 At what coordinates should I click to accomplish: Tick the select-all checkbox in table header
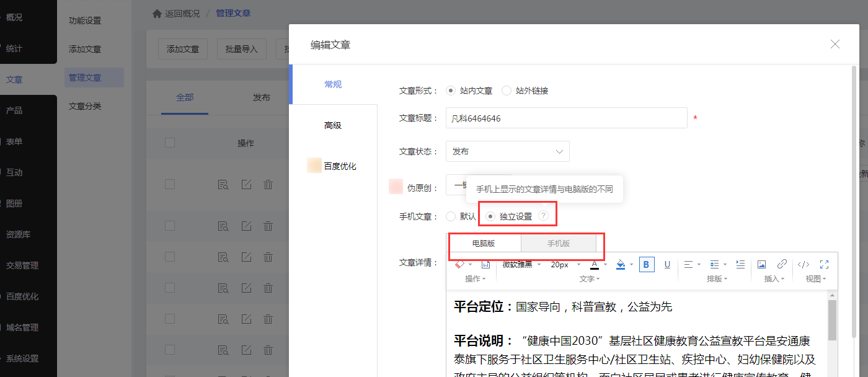[x=170, y=143]
